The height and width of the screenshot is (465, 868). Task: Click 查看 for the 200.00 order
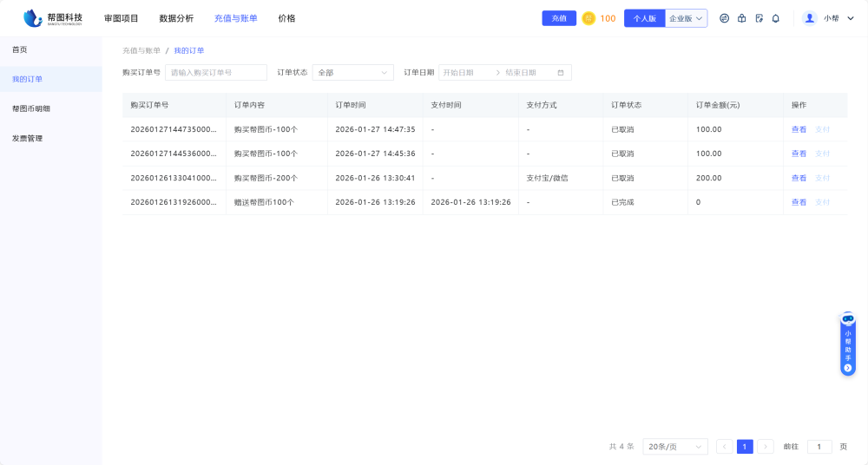click(799, 178)
